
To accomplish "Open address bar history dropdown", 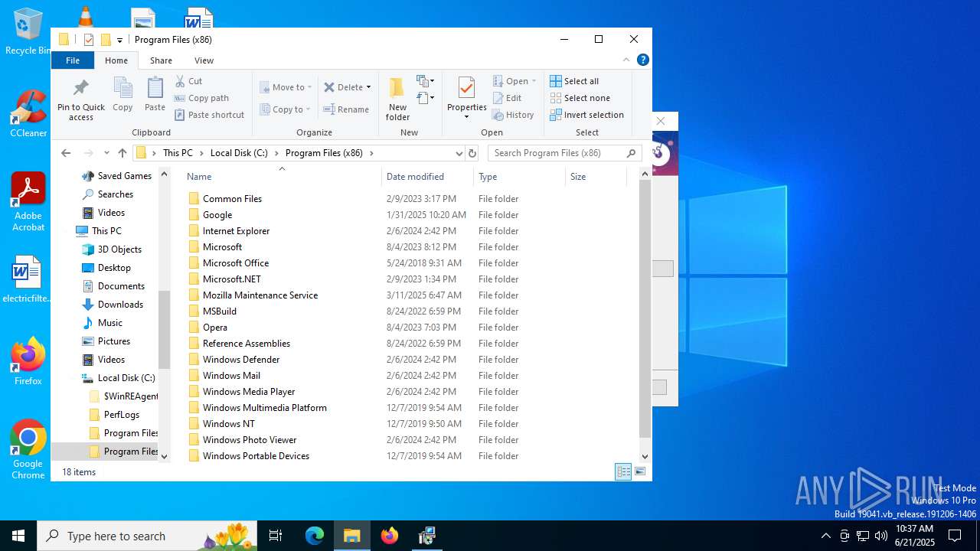I will [459, 153].
